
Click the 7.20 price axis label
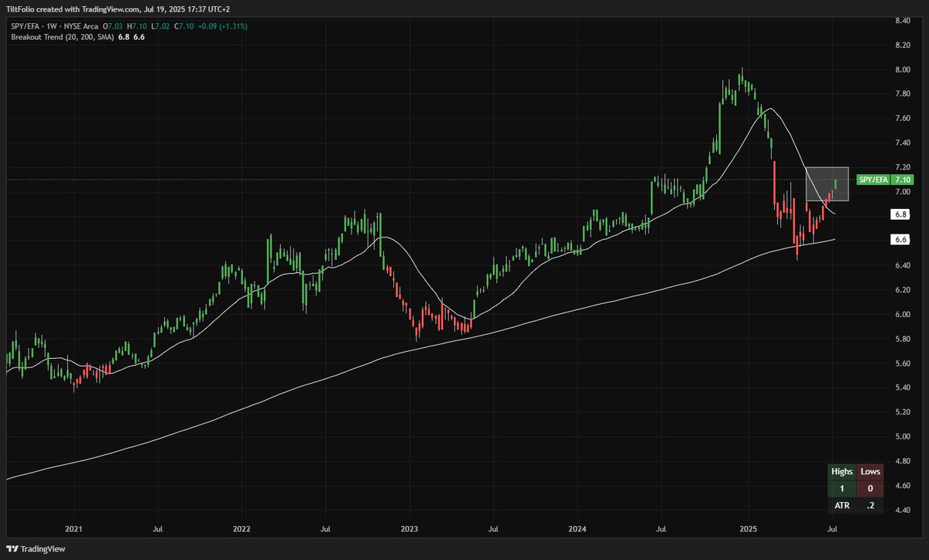pos(902,167)
